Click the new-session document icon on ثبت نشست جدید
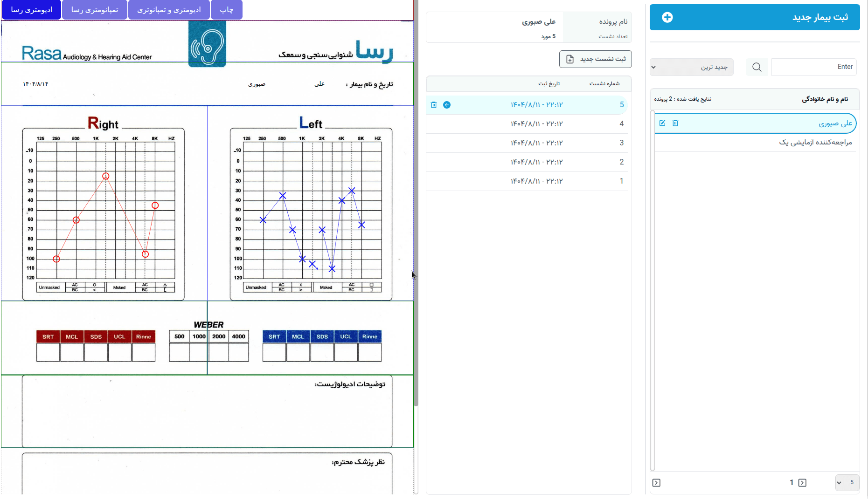This screenshot has width=868, height=500. coord(570,59)
